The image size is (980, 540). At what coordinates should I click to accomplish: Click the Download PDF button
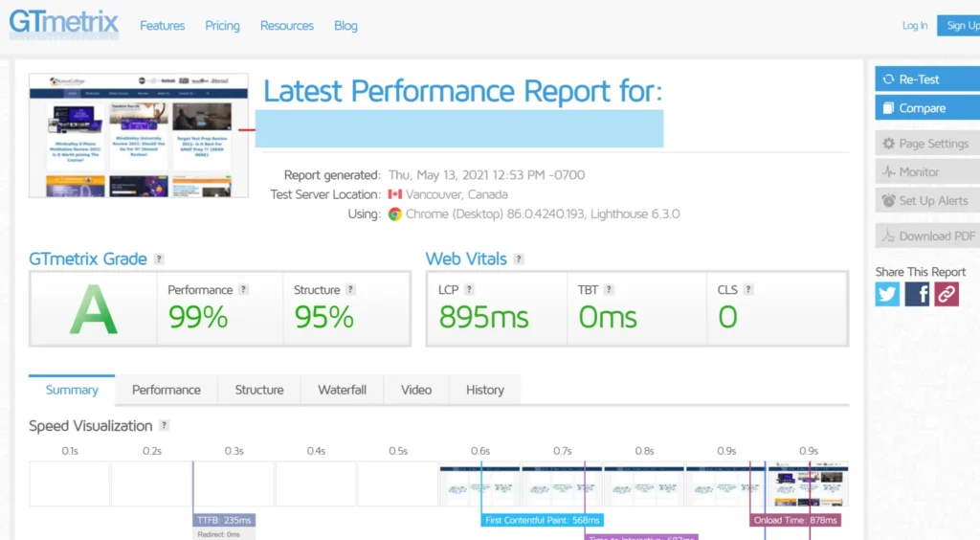tap(926, 236)
